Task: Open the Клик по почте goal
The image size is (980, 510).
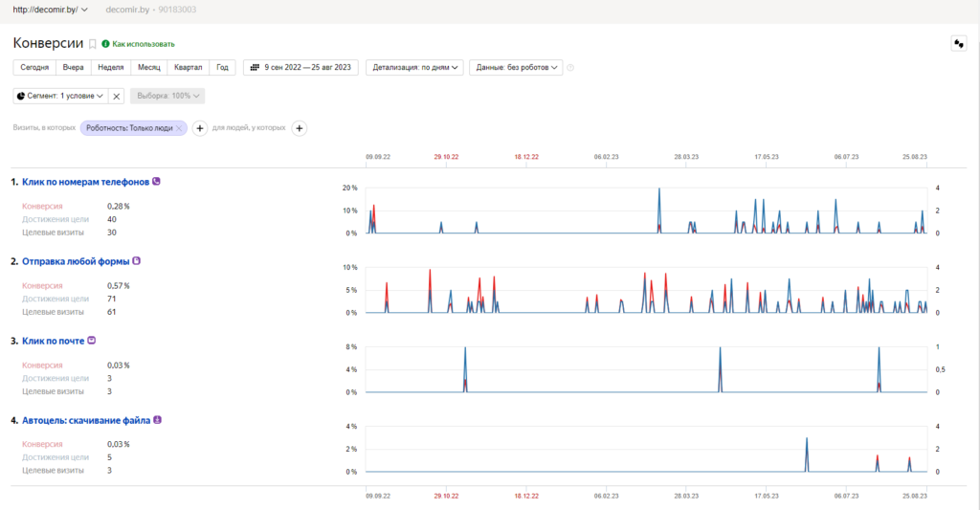Action: point(54,341)
